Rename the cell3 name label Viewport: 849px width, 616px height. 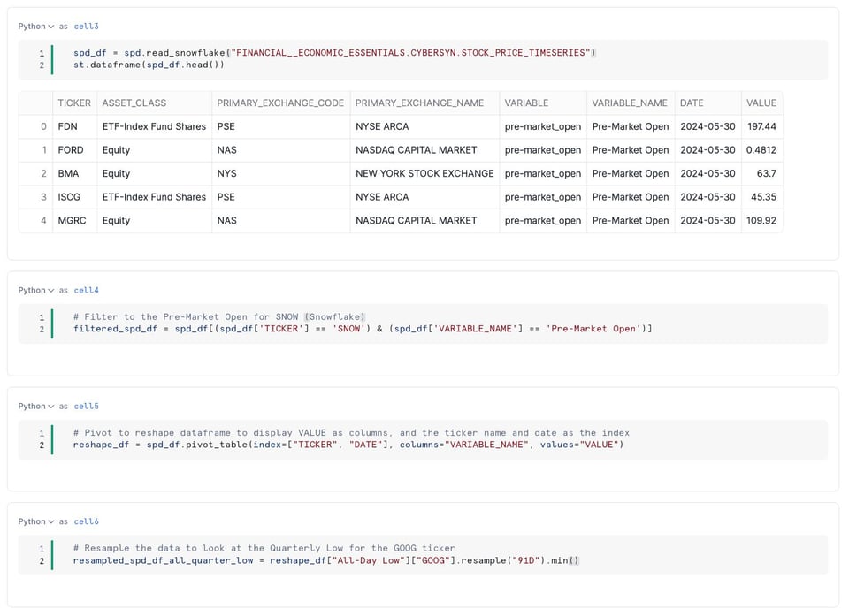86,26
